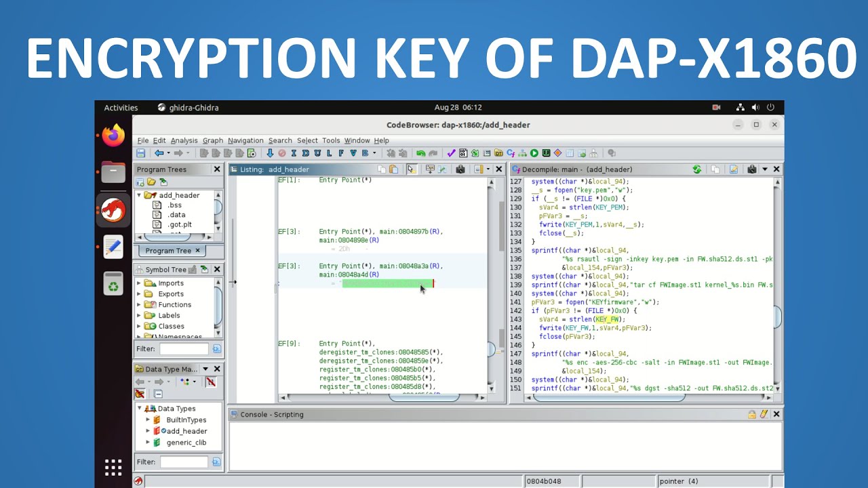
Task: Toggle mouse-hover cursor icon in Listing header
Action: [411, 169]
